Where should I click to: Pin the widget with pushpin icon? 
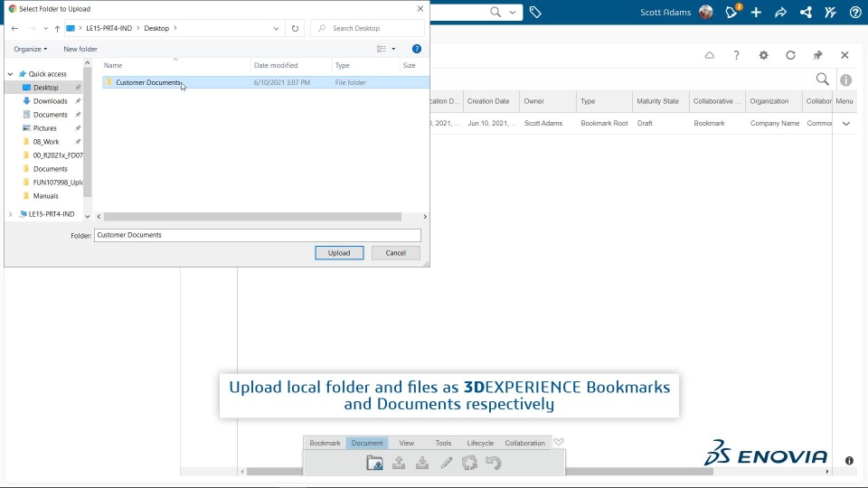[817, 55]
